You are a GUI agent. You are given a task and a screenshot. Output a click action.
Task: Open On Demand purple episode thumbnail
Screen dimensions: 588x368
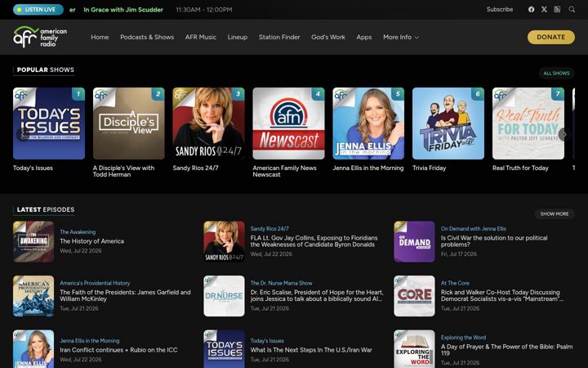pos(414,241)
